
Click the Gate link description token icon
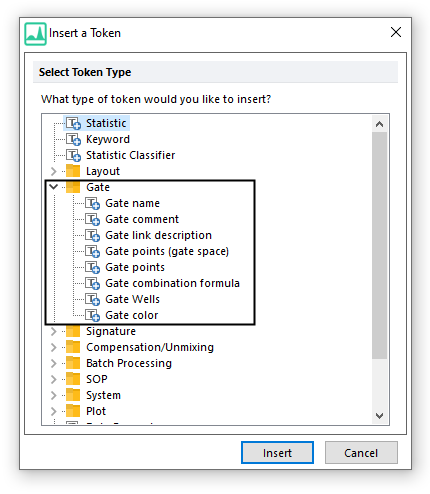tap(92, 235)
